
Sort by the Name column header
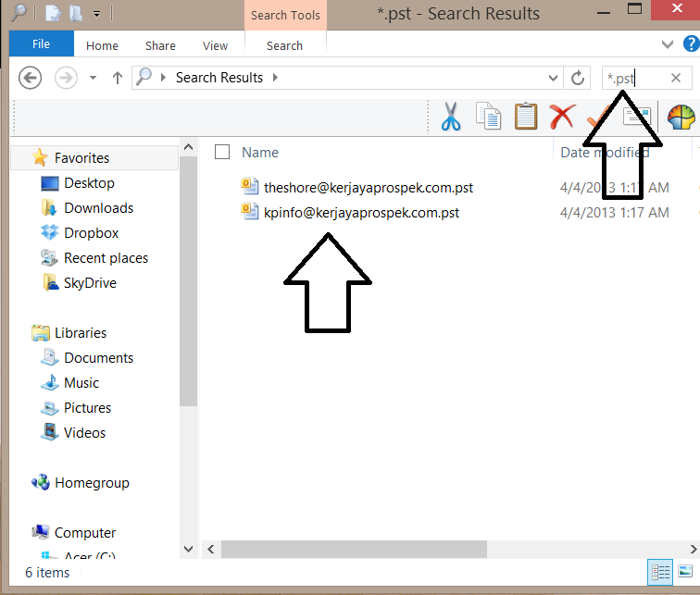pos(260,153)
